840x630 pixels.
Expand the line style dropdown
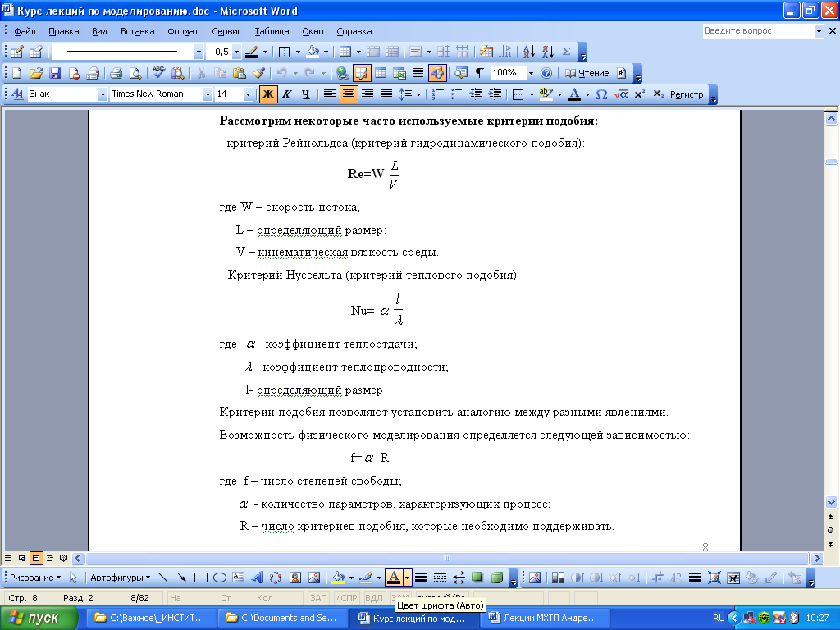coord(199,52)
